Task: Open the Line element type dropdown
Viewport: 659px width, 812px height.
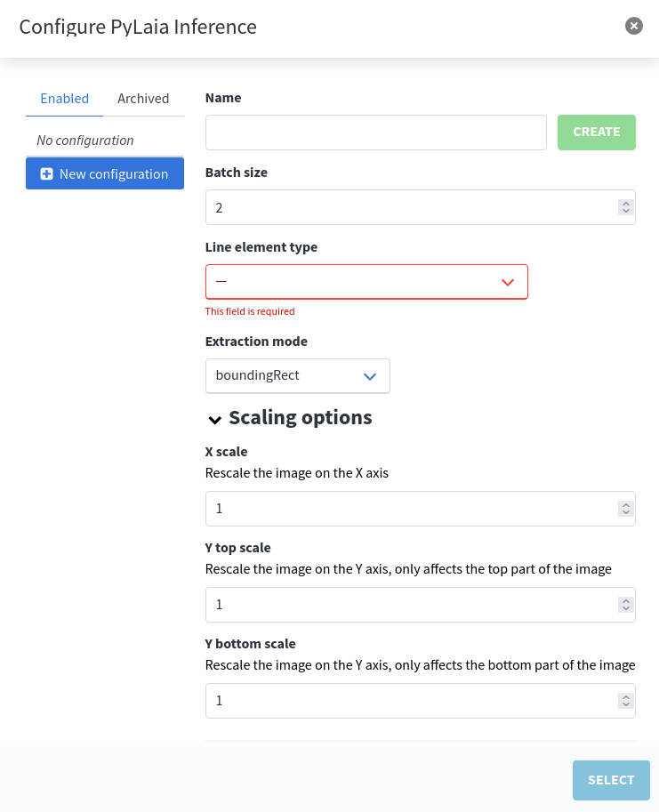Action: tap(366, 281)
